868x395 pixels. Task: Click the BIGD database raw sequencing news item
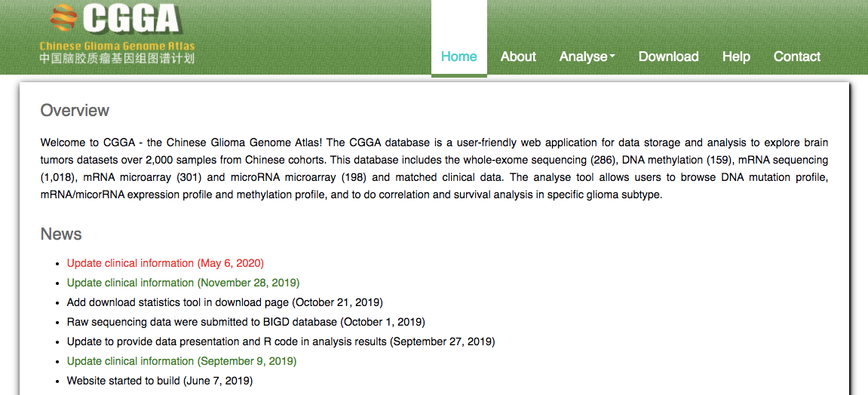[246, 322]
